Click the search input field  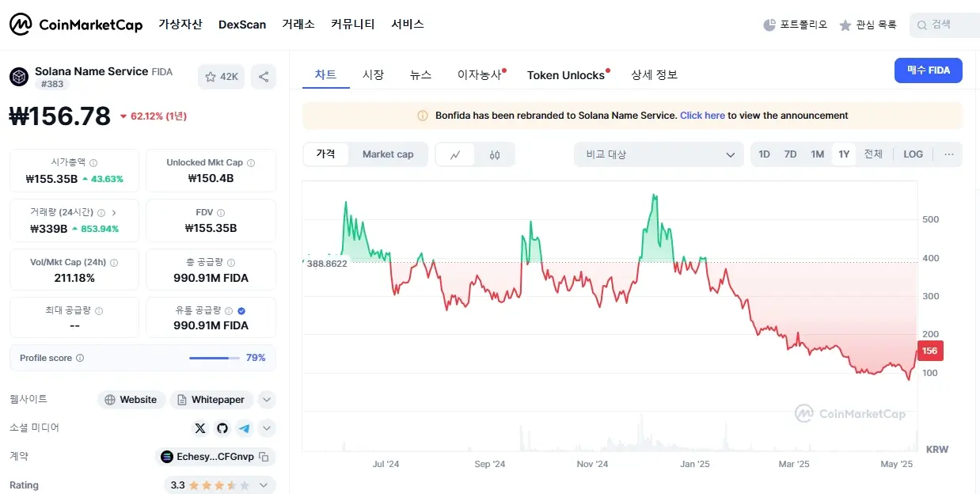pos(945,25)
